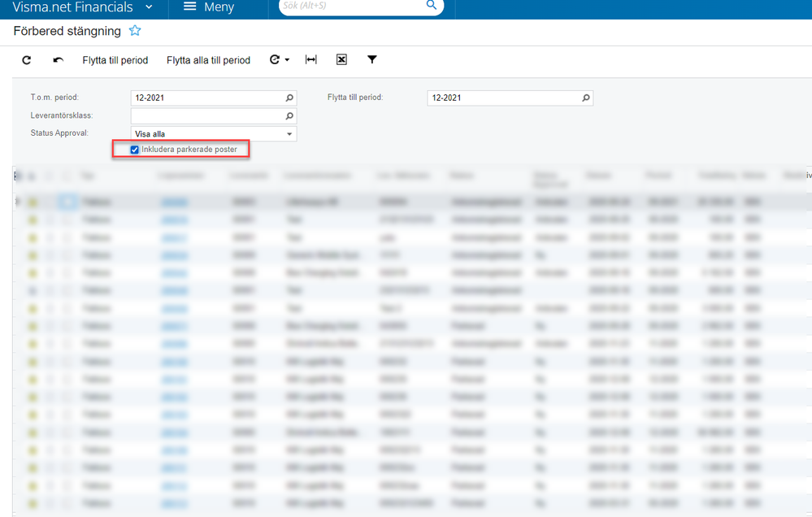Click the fit columns width icon
The image size is (812, 517).
(310, 60)
